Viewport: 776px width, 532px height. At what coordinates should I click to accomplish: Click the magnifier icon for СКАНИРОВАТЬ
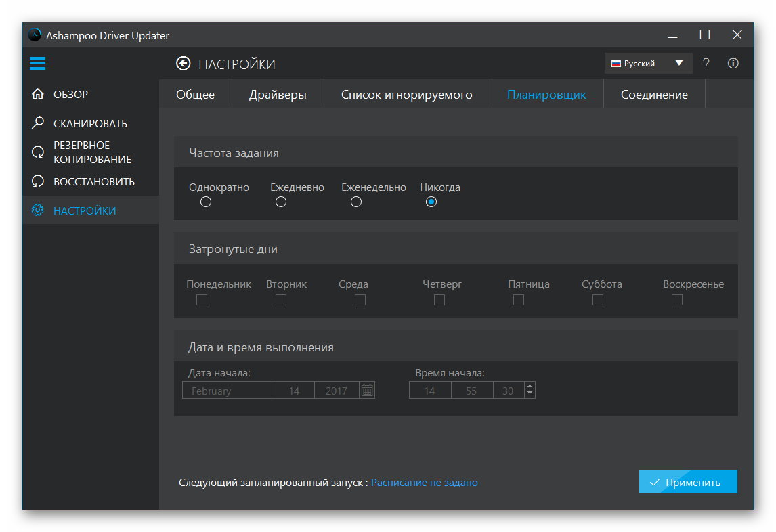(38, 123)
